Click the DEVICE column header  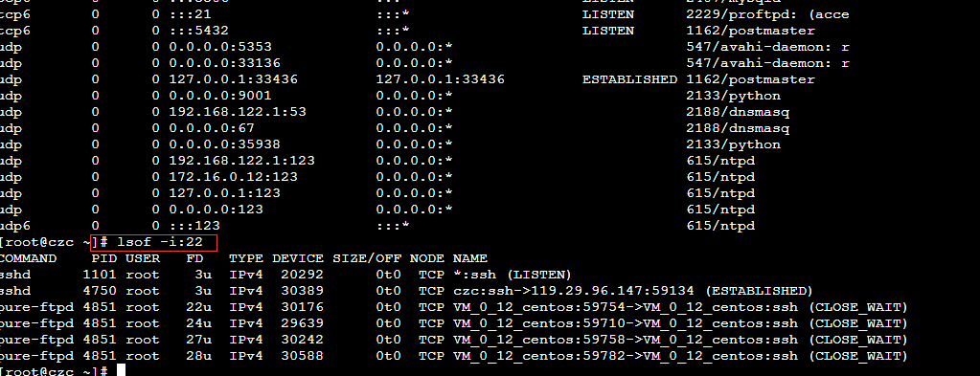pyautogui.click(x=298, y=258)
